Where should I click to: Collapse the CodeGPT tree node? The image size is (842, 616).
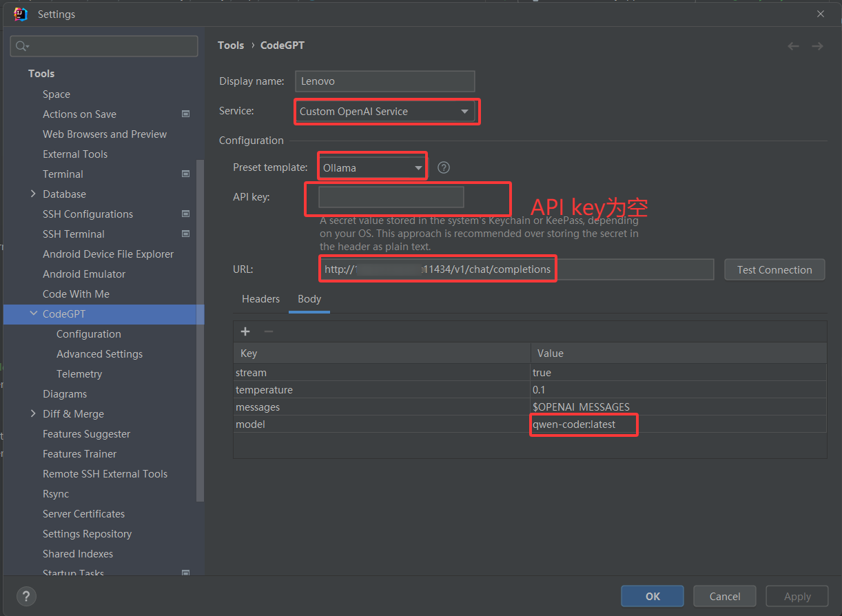pyautogui.click(x=34, y=314)
